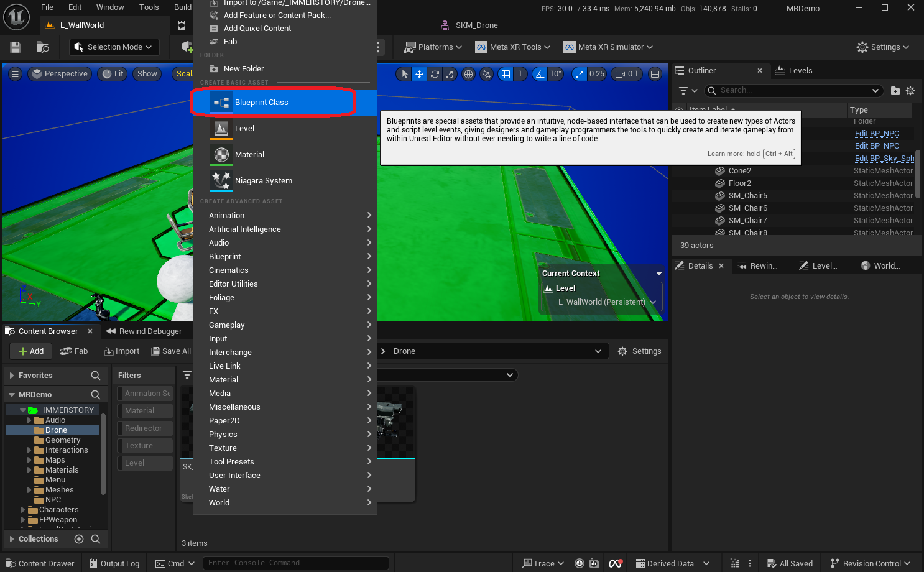Select the Geometry folder in the tree
Screen dimensions: 924x572
click(63, 440)
